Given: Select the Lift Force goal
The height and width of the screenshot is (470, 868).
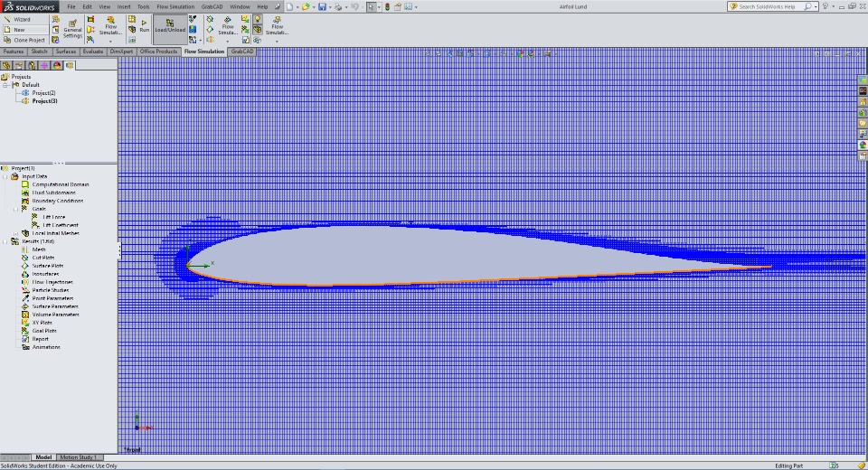Looking at the screenshot, I should [53, 217].
